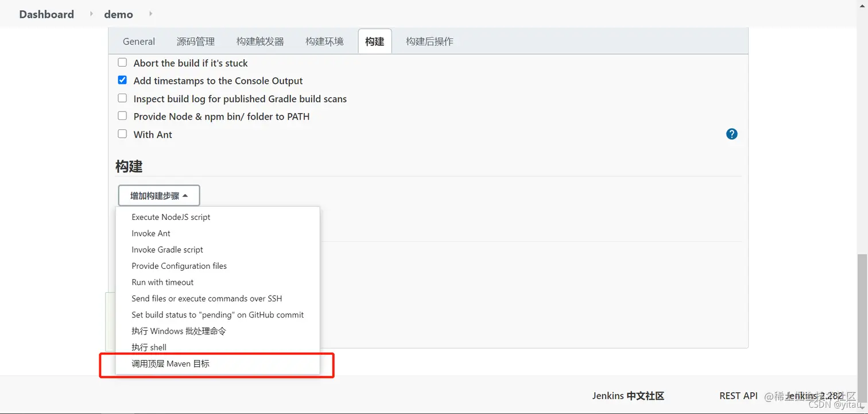
Task: Switch to the 构建后操作 tab
Action: (x=429, y=41)
